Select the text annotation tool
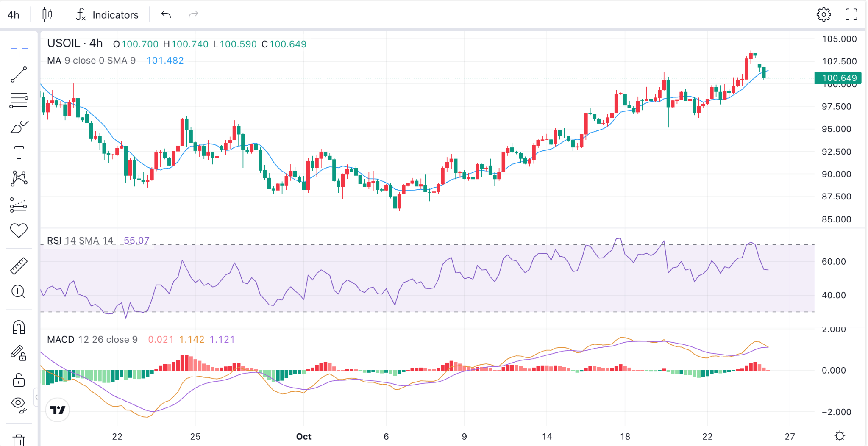The height and width of the screenshot is (446, 868). pos(19,152)
